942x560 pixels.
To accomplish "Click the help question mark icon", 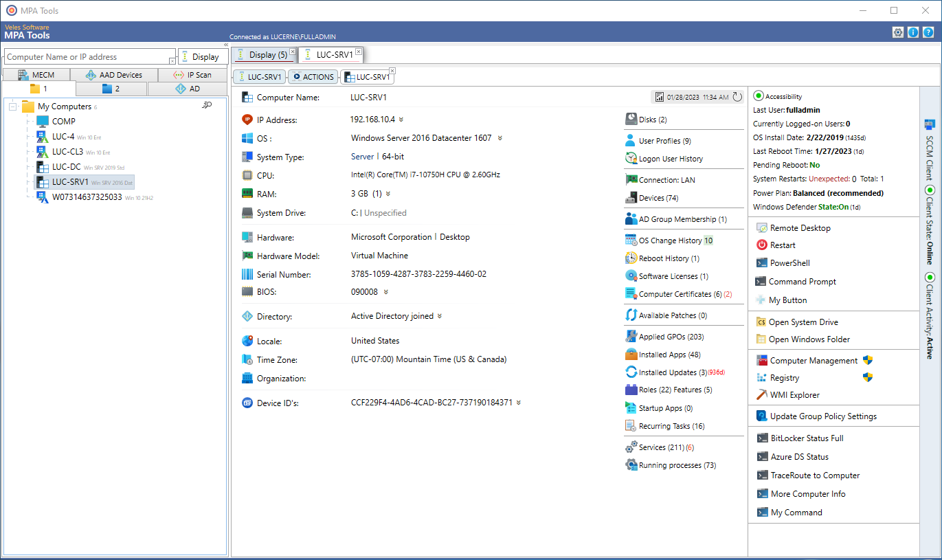I will coord(929,32).
